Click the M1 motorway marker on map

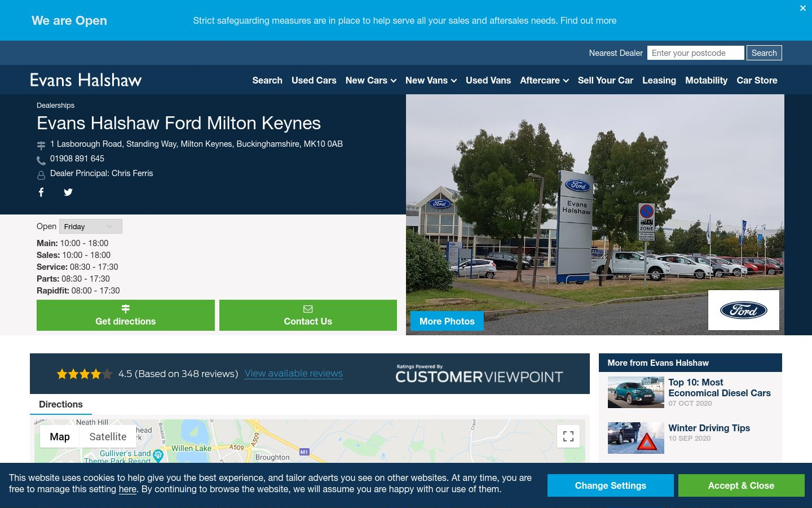coord(304,452)
